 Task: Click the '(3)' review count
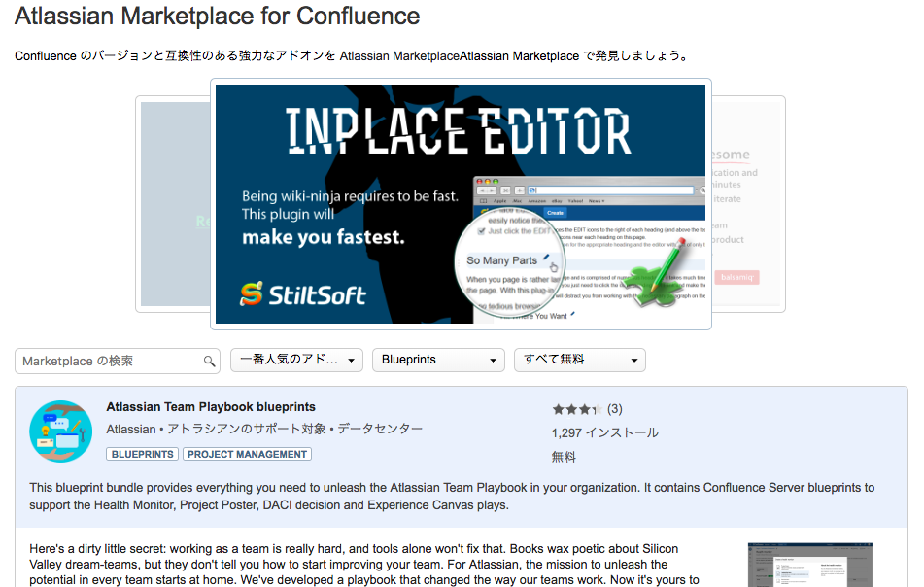[x=615, y=409]
